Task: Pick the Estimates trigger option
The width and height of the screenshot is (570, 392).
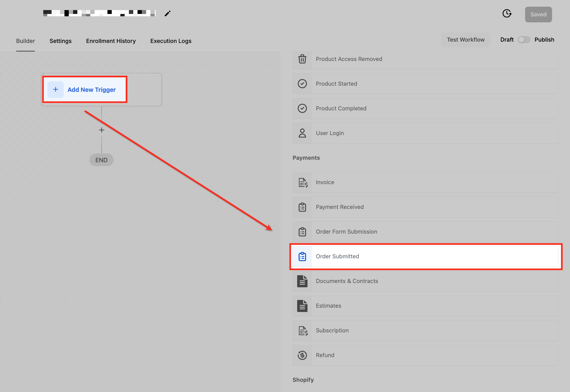Action: coord(328,306)
